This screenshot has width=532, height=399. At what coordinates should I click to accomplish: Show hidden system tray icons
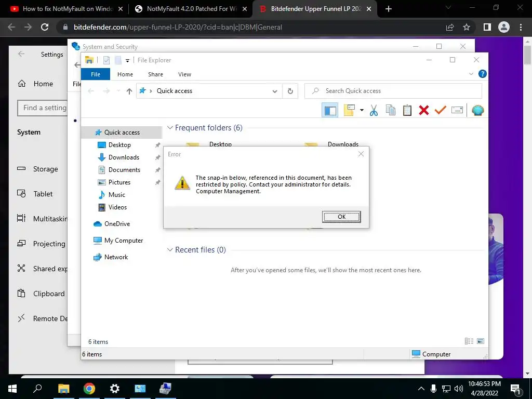point(421,389)
